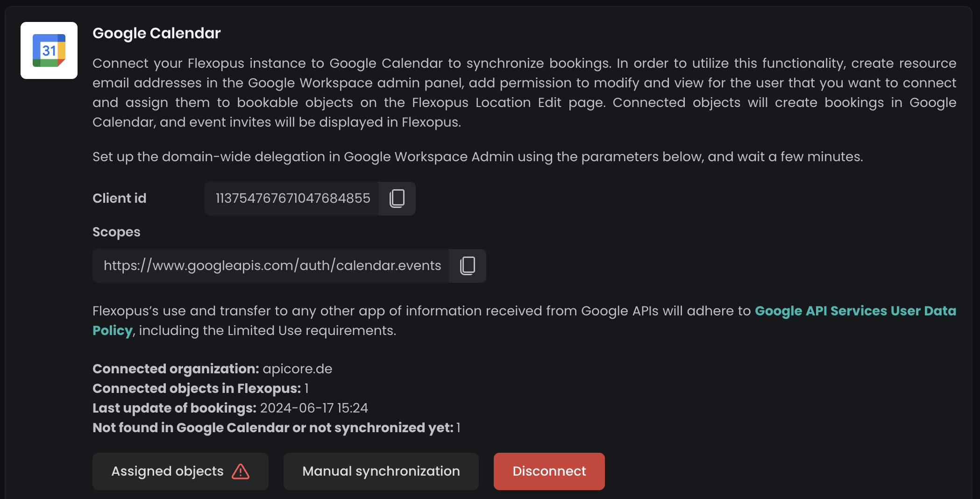Select the calendar.events scope URL field
The width and height of the screenshot is (980, 499).
pyautogui.click(x=272, y=266)
